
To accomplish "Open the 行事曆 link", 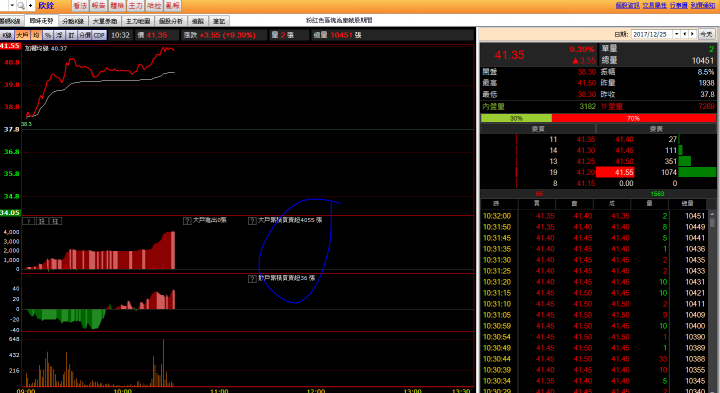I will [x=679, y=5].
